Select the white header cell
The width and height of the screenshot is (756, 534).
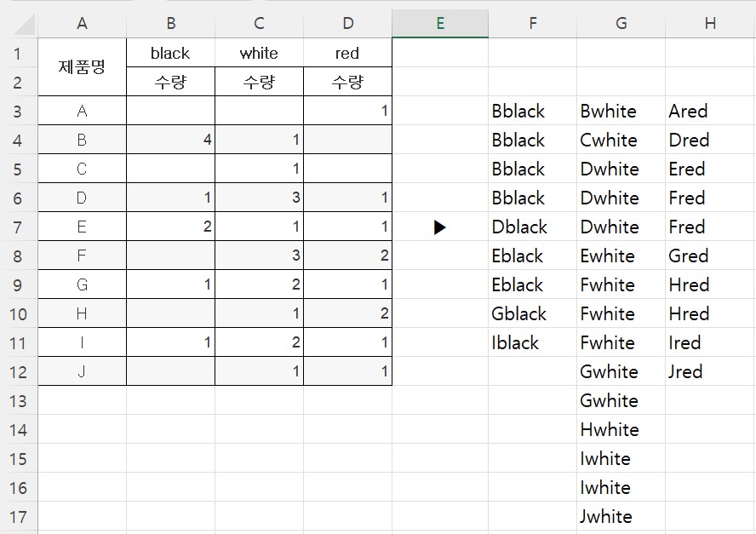tap(260, 53)
